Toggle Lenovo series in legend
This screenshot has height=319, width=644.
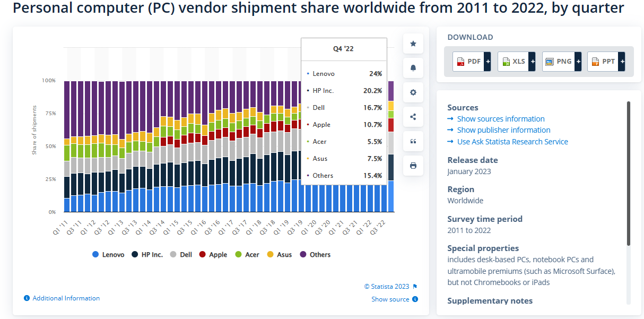[x=108, y=255]
